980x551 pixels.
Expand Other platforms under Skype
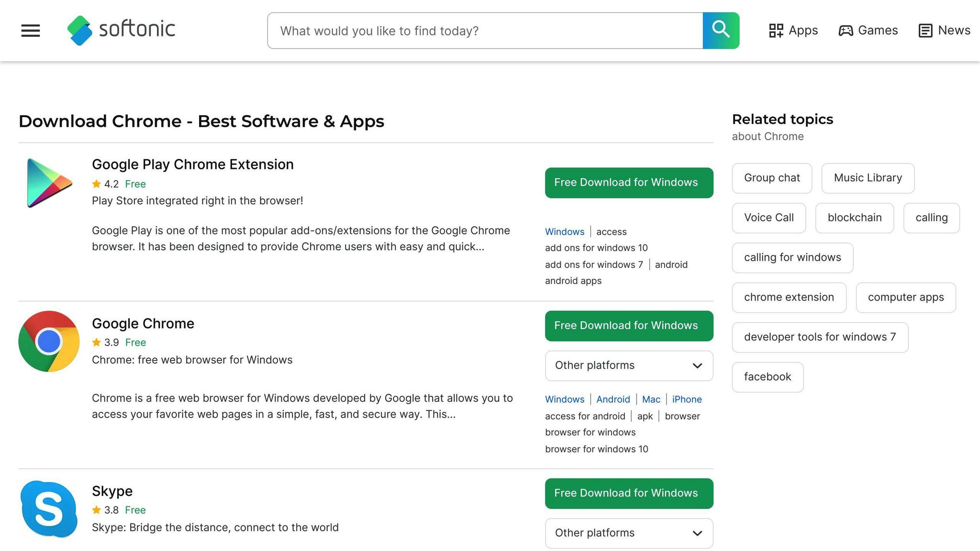(x=628, y=533)
